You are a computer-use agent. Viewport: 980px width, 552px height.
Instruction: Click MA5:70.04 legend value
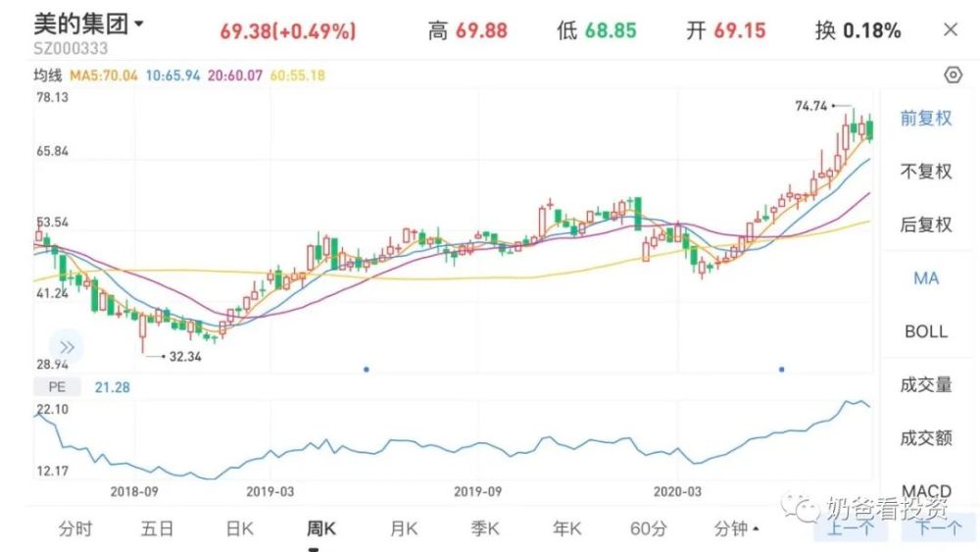coord(104,75)
